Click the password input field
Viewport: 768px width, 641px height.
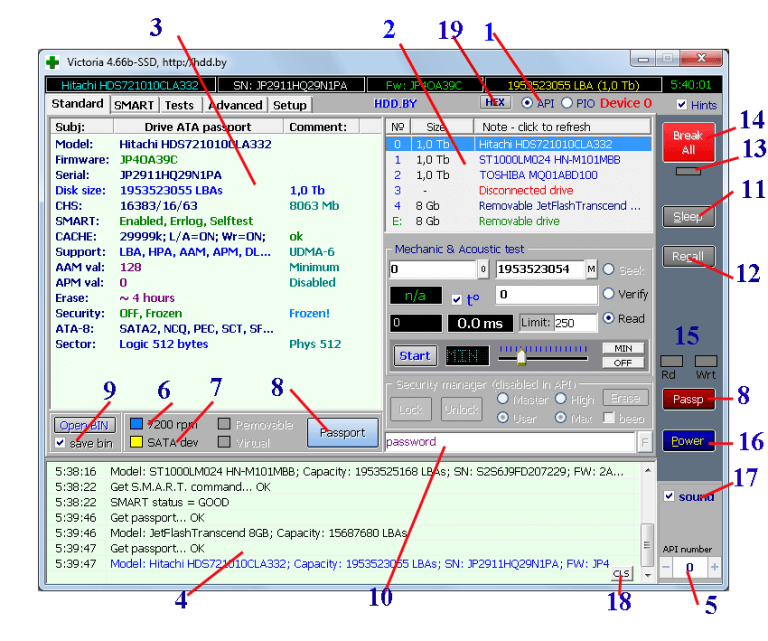pyautogui.click(x=508, y=442)
